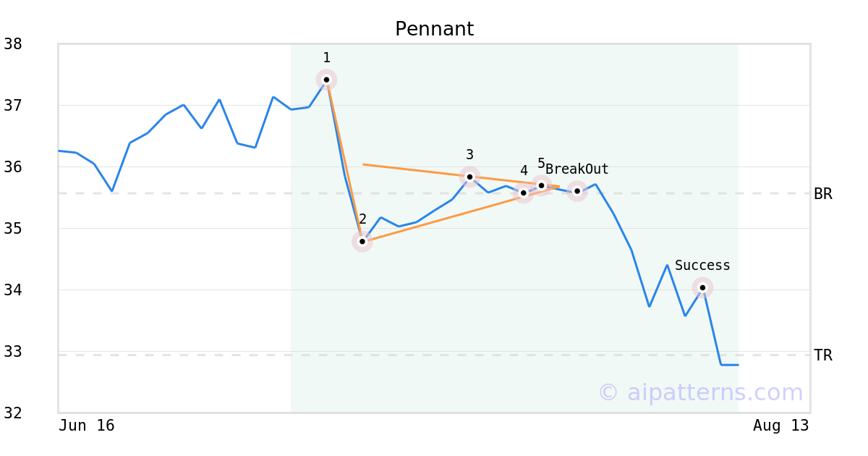The width and height of the screenshot is (868, 456).
Task: Click the Pennant chart title
Action: [x=434, y=30]
